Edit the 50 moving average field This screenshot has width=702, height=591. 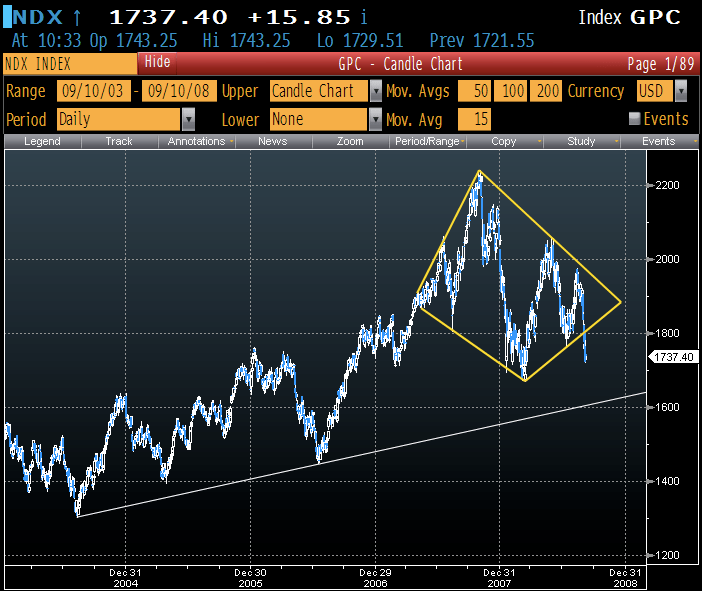click(475, 91)
